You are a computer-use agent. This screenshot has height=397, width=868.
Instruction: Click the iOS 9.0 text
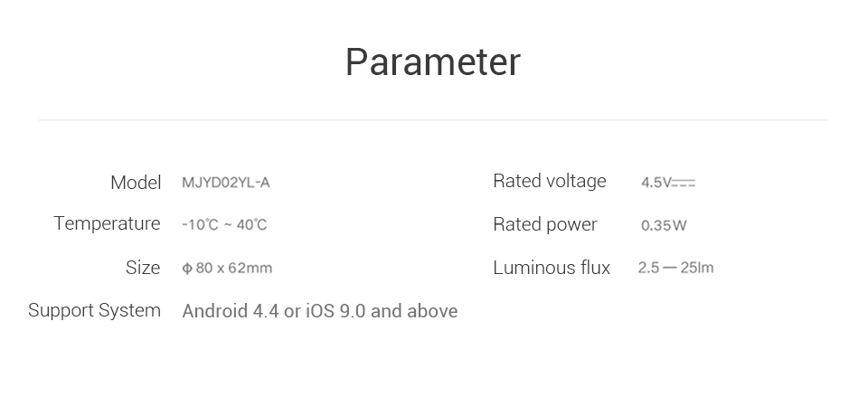(335, 311)
